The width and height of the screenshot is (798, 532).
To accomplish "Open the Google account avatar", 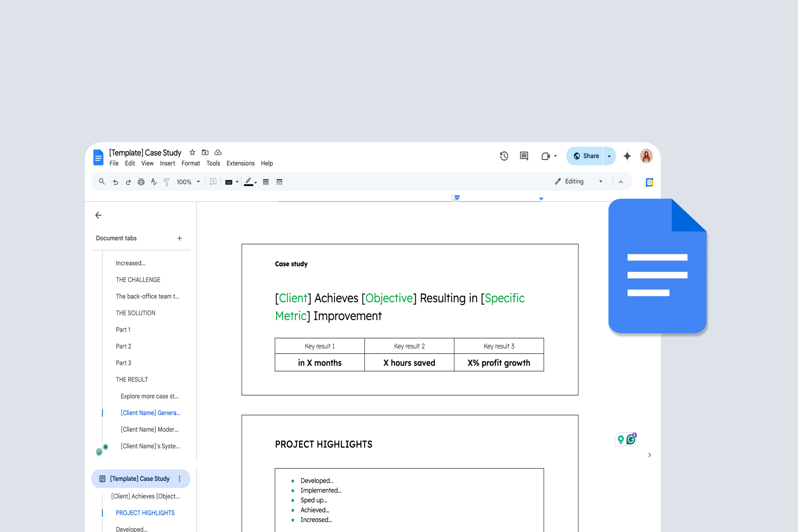I will (646, 156).
